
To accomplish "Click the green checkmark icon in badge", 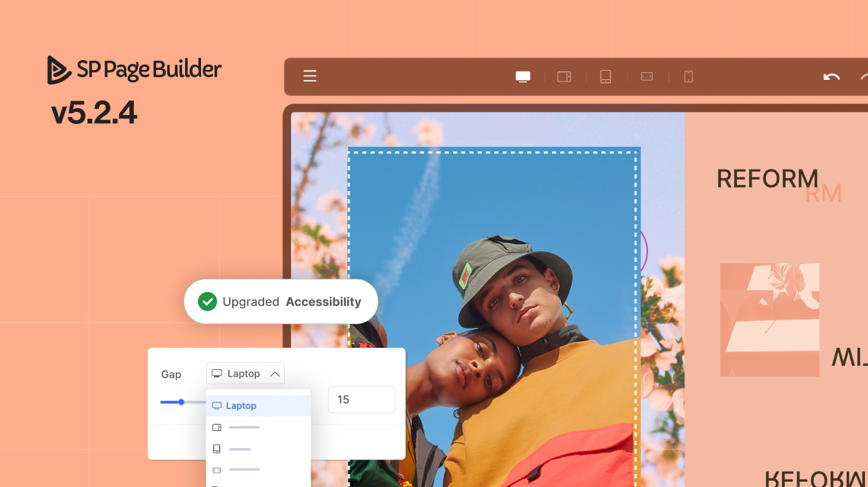I will [x=208, y=301].
